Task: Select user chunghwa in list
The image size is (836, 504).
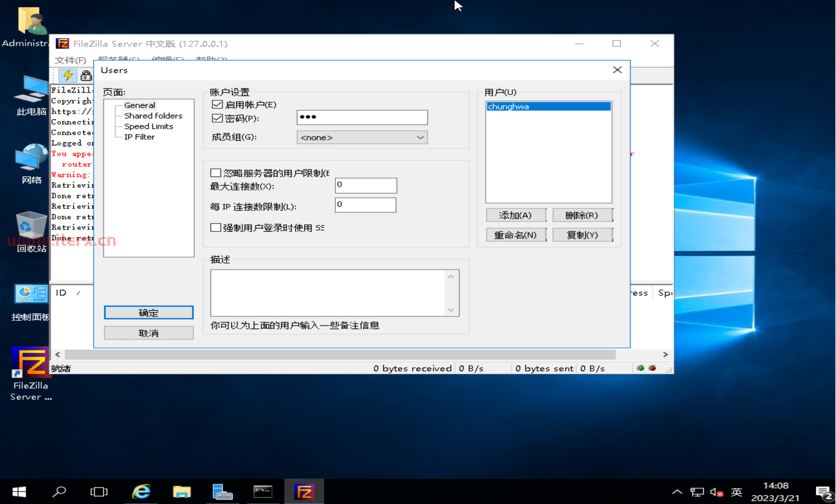Action: click(x=549, y=106)
